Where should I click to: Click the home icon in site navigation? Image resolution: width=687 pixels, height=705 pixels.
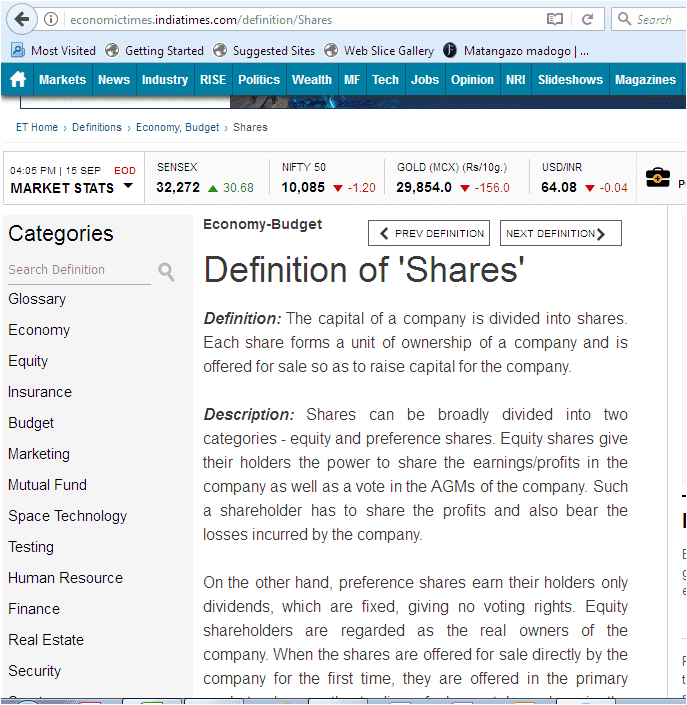tap(18, 80)
